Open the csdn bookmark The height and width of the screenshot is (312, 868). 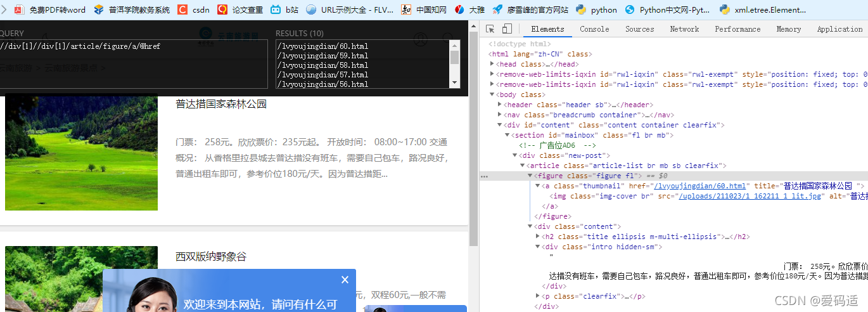coord(193,10)
